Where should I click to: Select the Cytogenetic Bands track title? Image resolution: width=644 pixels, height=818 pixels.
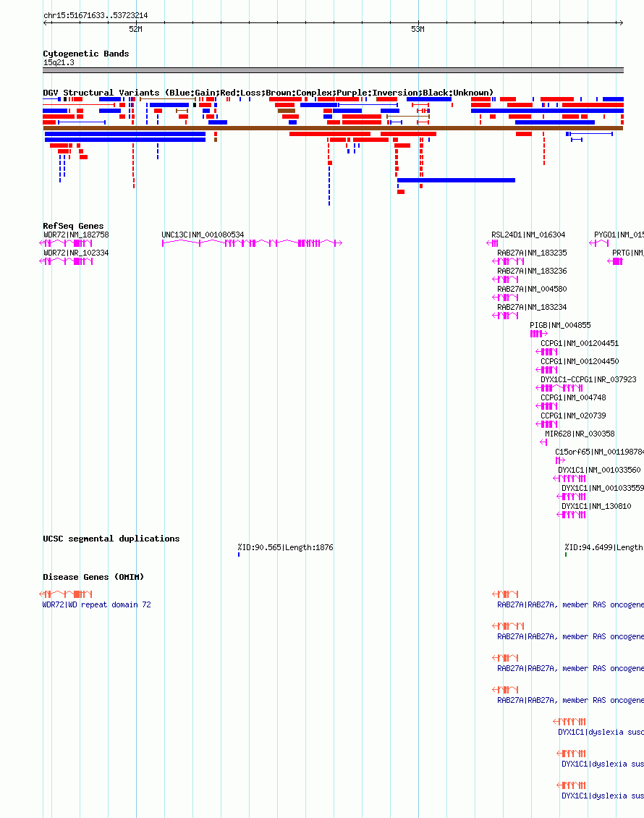(x=86, y=54)
